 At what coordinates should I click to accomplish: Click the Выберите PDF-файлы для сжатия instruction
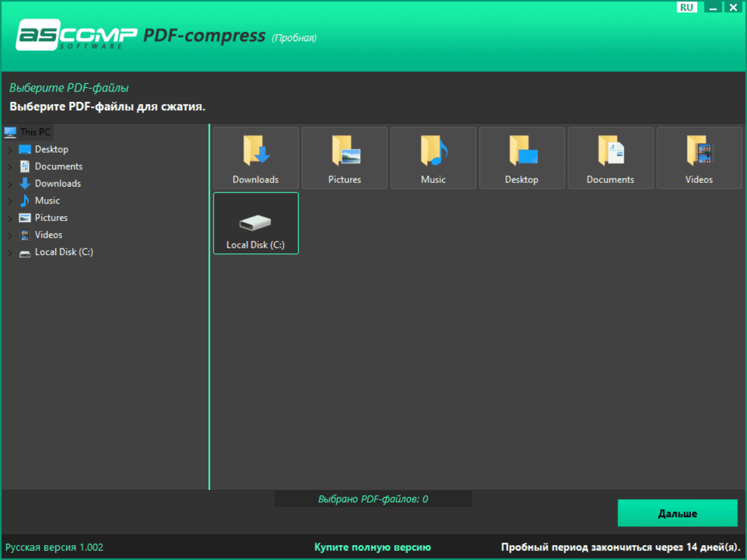107,106
